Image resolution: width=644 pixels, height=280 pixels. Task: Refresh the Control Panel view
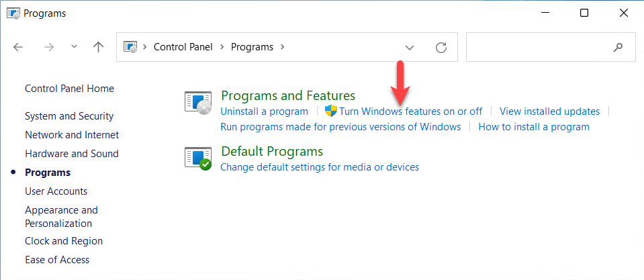441,48
